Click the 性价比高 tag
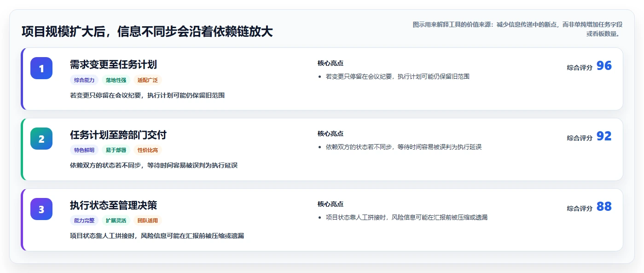Viewport: 644px width, 273px height. click(x=148, y=150)
